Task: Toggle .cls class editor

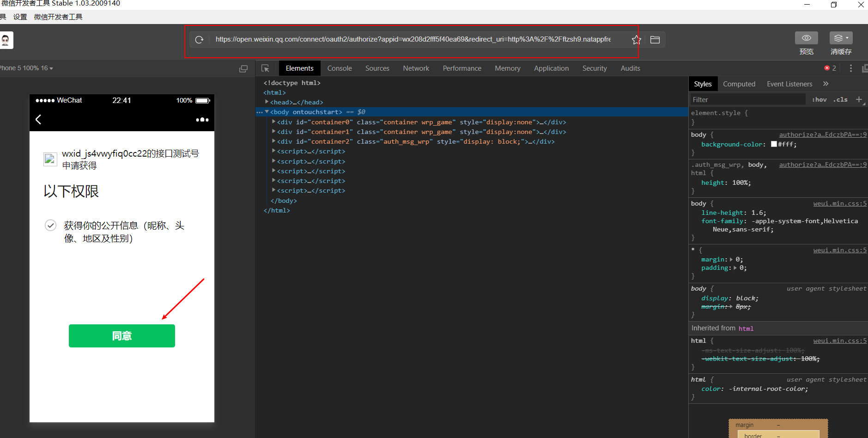Action: point(840,100)
